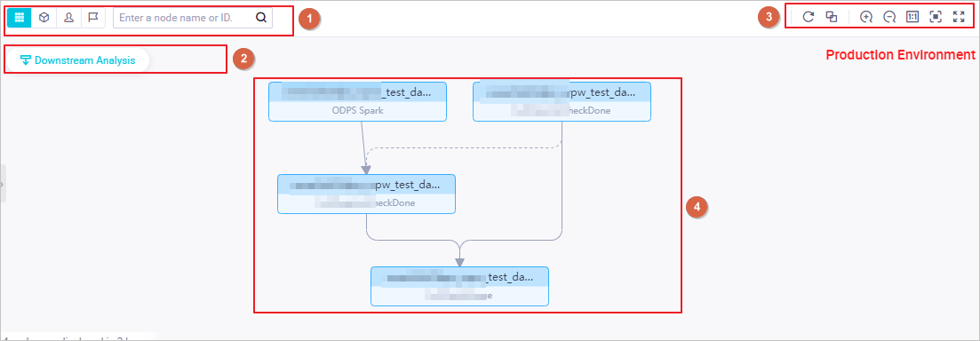
Task: Switch to the person (owner) icon view
Action: click(x=68, y=18)
